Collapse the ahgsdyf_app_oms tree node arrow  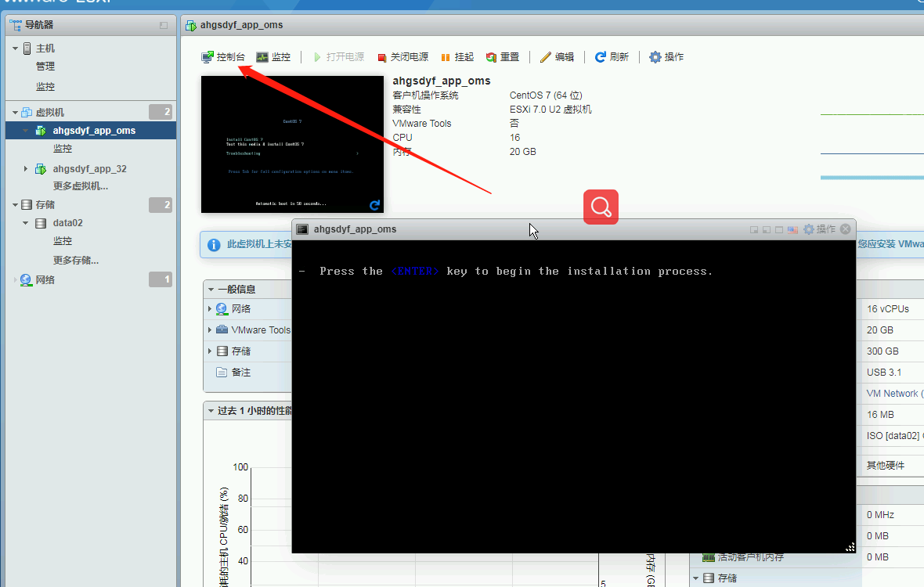point(25,131)
